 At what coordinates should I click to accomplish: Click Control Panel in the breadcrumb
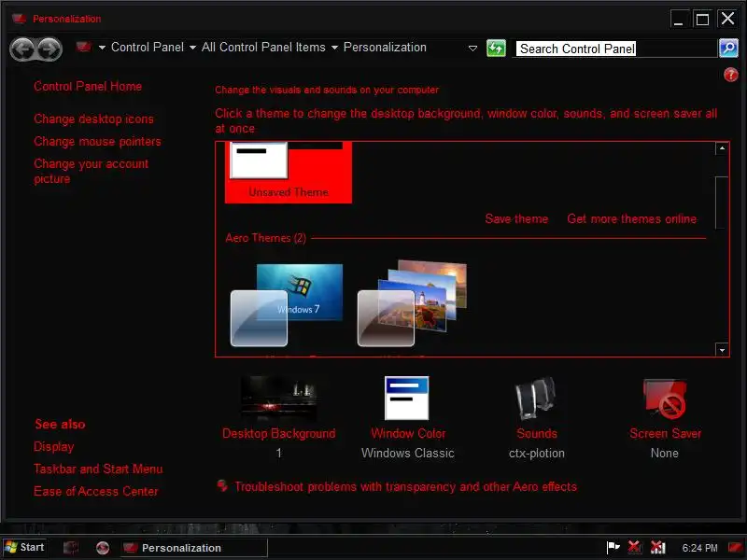coord(148,48)
